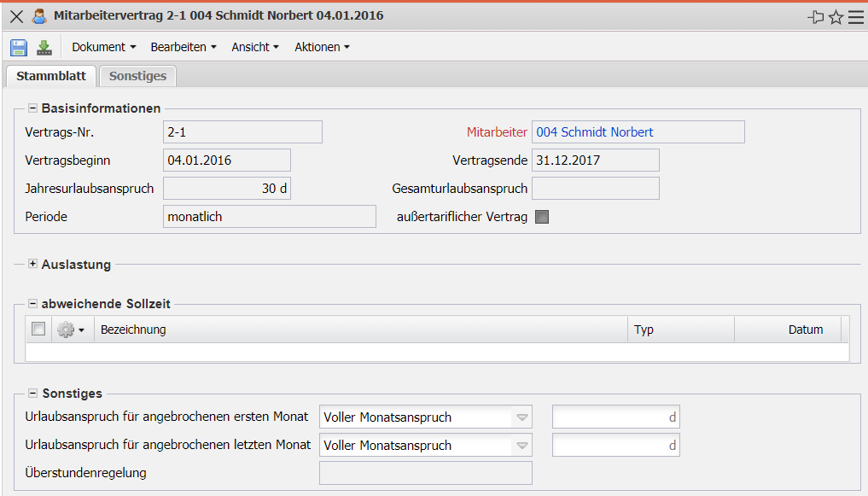Screen dimensions: 868x496
Task: Open the Aktionen menu
Action: coord(322,48)
